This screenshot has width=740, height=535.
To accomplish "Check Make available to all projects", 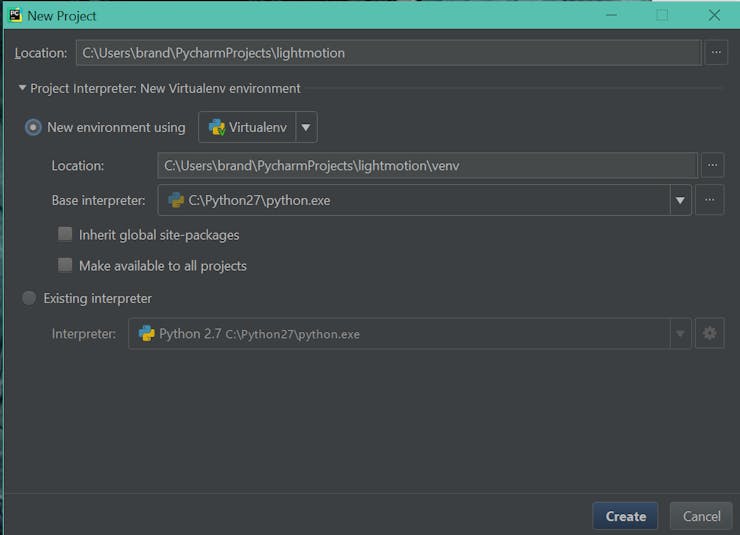I will (65, 265).
